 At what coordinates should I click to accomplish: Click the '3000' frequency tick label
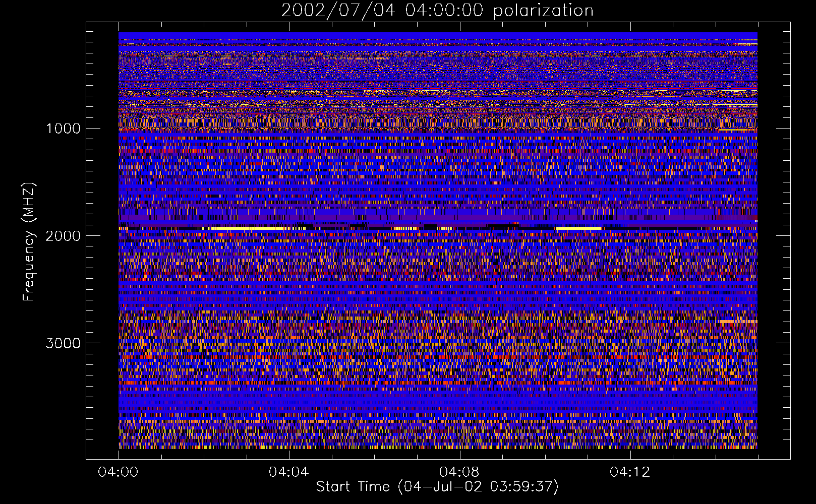point(63,343)
